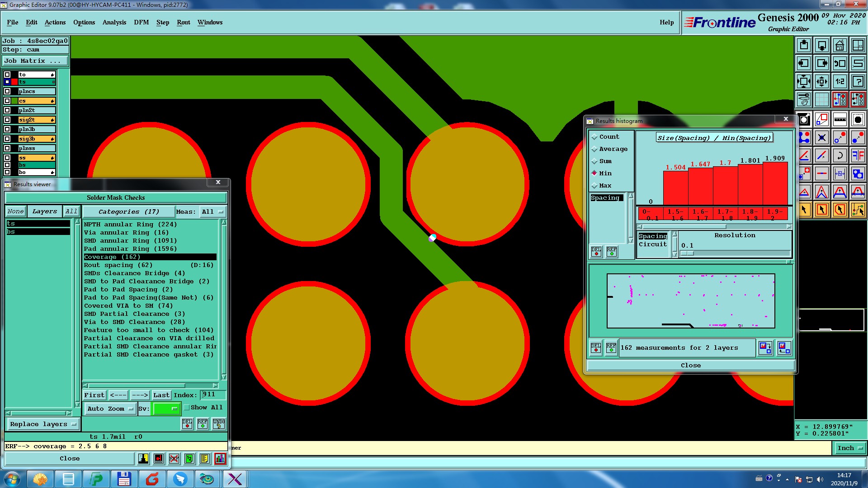
Task: Open the histogram icon in Results viewer
Action: pos(220,459)
